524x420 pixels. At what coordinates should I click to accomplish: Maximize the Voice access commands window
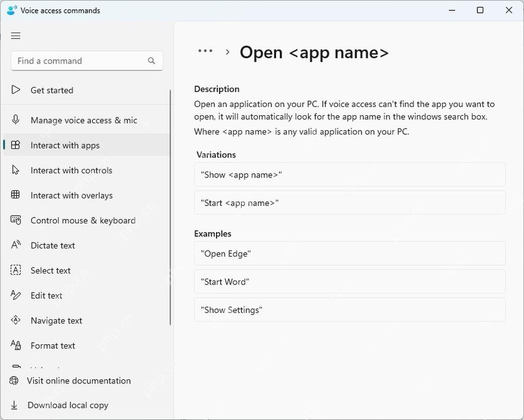pyautogui.click(x=480, y=10)
